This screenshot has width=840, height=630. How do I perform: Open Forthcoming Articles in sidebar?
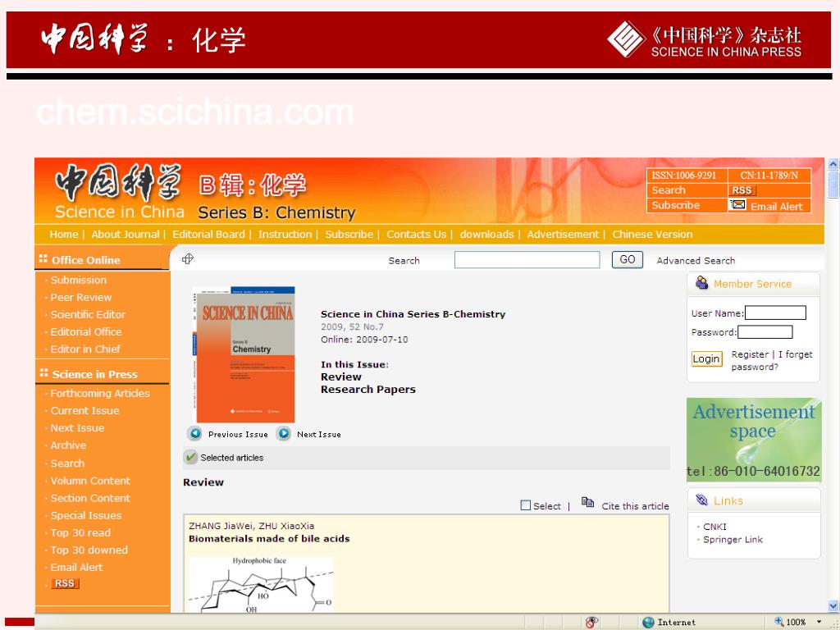[100, 393]
